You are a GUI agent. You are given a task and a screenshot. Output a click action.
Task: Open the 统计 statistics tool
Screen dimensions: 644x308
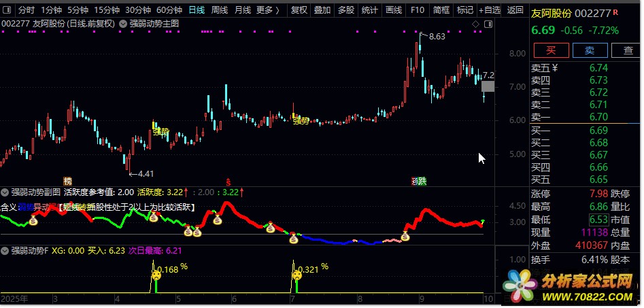click(370, 10)
